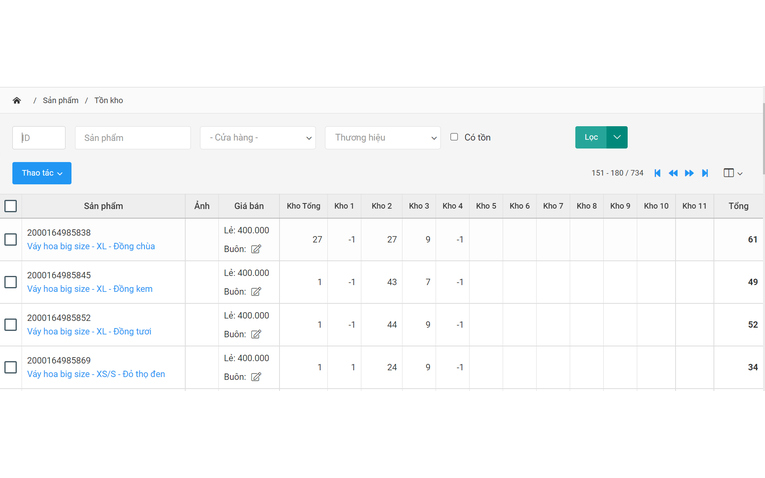Open Váy hoa big size - XL - Đồng tươi

pos(89,331)
